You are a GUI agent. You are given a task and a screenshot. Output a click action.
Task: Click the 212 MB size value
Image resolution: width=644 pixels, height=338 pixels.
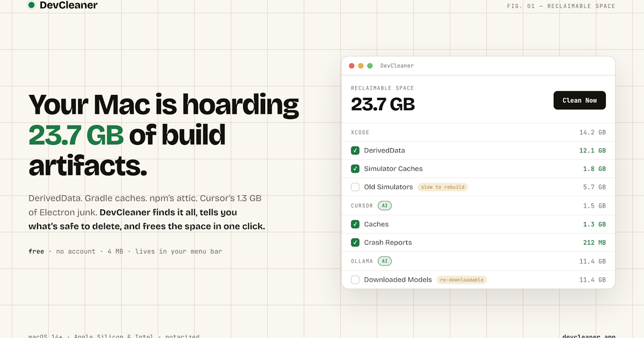tap(595, 243)
